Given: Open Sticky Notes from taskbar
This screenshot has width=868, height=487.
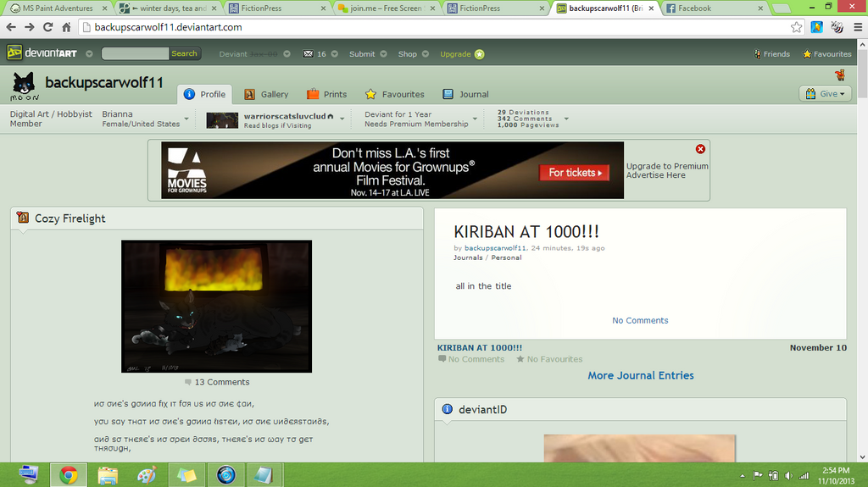Looking at the screenshot, I should point(186,475).
